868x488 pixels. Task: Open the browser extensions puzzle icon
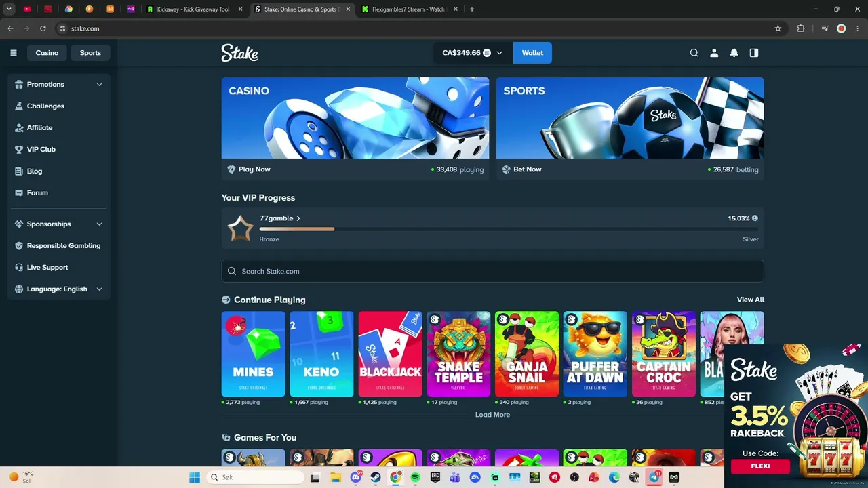(801, 28)
